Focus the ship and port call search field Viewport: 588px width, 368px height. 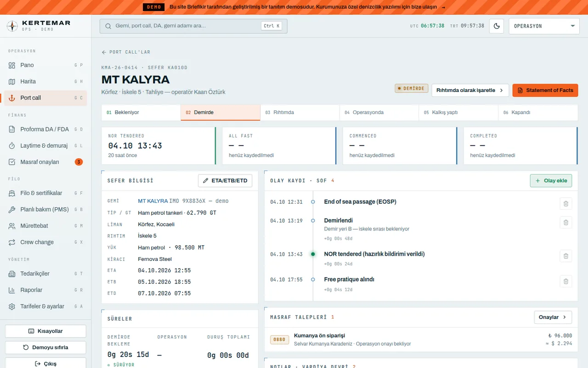click(193, 26)
